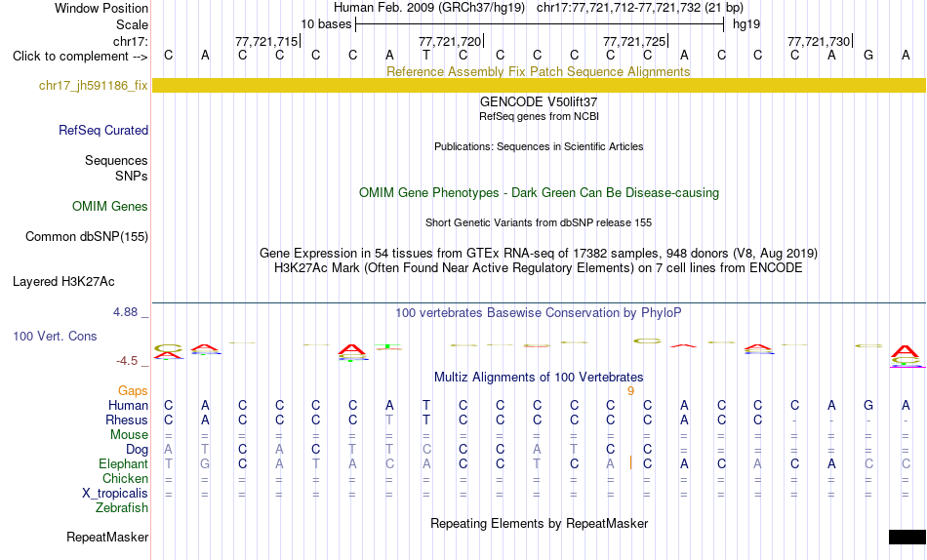
Task: Click the black RepeatMasker element block
Action: pyautogui.click(x=907, y=537)
